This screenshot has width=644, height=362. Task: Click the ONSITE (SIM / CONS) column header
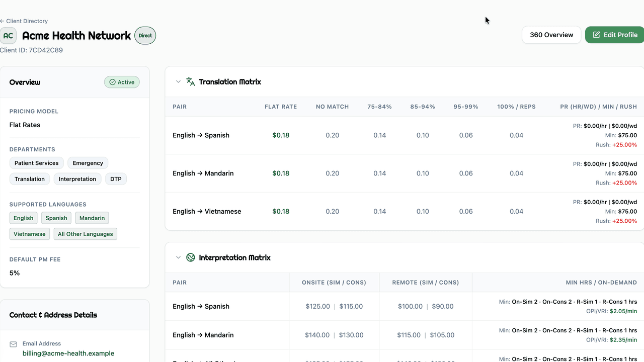coord(334,283)
